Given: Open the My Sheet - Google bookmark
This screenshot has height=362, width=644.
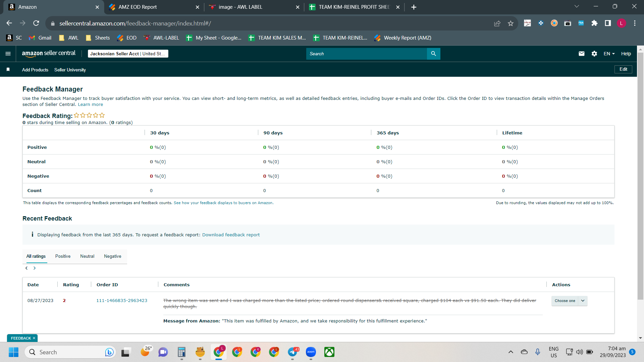Looking at the screenshot, I should point(214,38).
